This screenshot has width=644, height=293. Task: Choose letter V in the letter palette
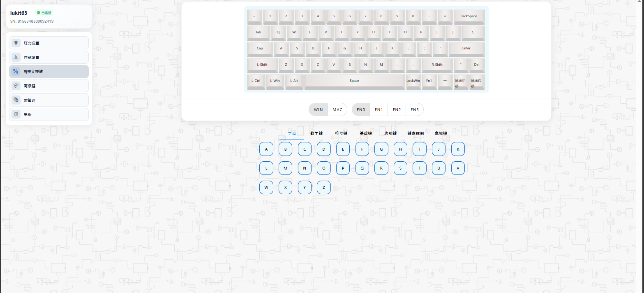pyautogui.click(x=458, y=168)
